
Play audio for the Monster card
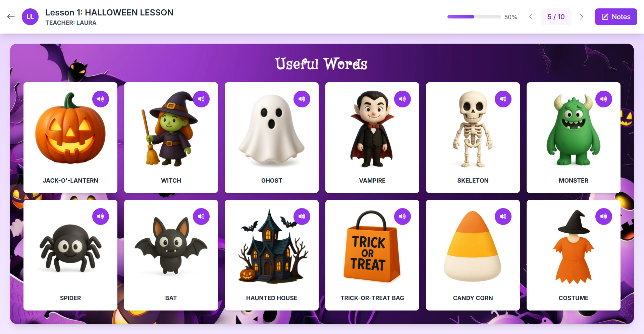point(604,99)
